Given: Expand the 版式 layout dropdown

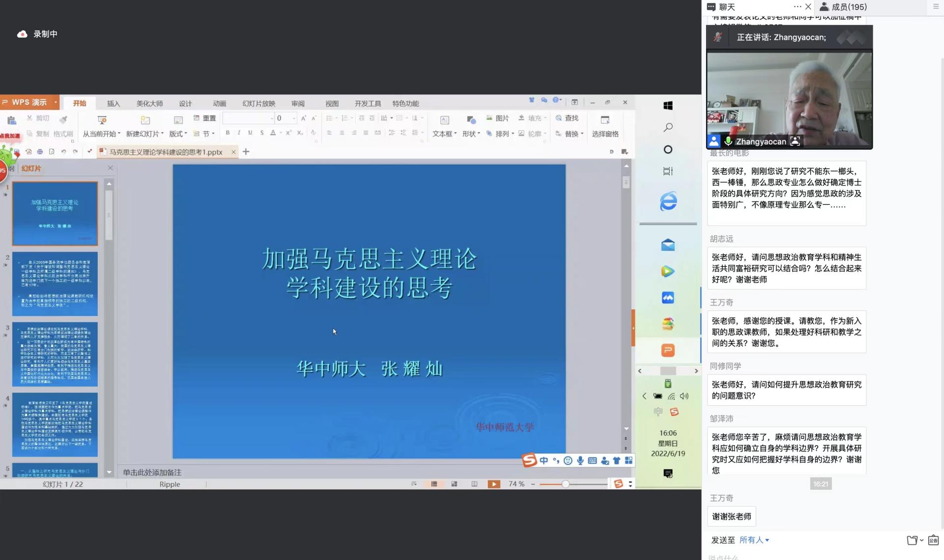Looking at the screenshot, I should [x=186, y=134].
